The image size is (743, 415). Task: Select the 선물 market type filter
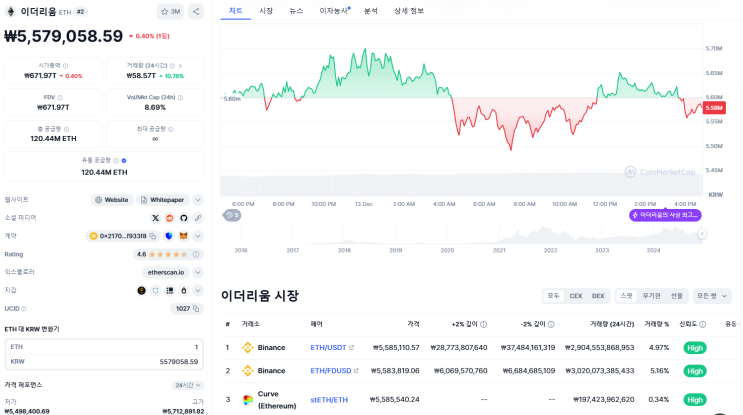(x=677, y=296)
